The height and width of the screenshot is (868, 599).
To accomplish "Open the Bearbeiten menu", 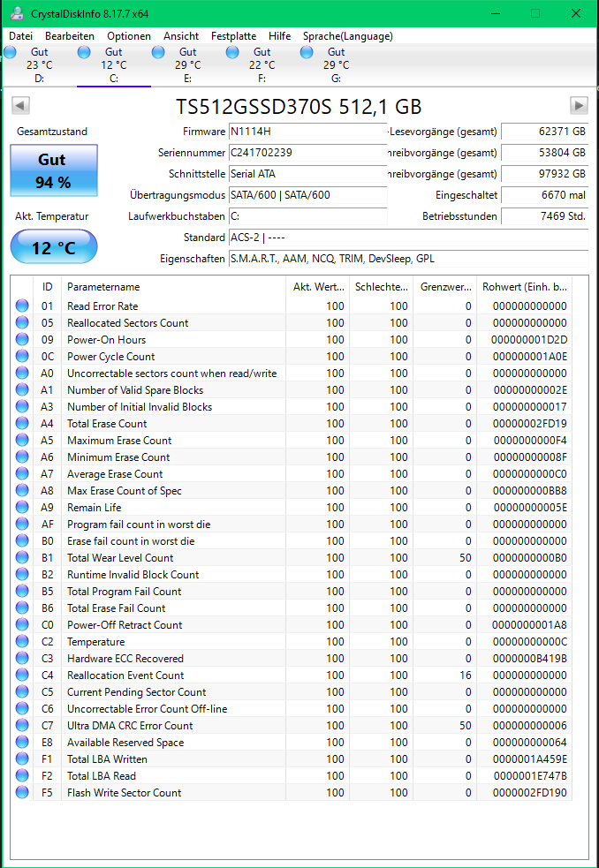I will pyautogui.click(x=70, y=36).
